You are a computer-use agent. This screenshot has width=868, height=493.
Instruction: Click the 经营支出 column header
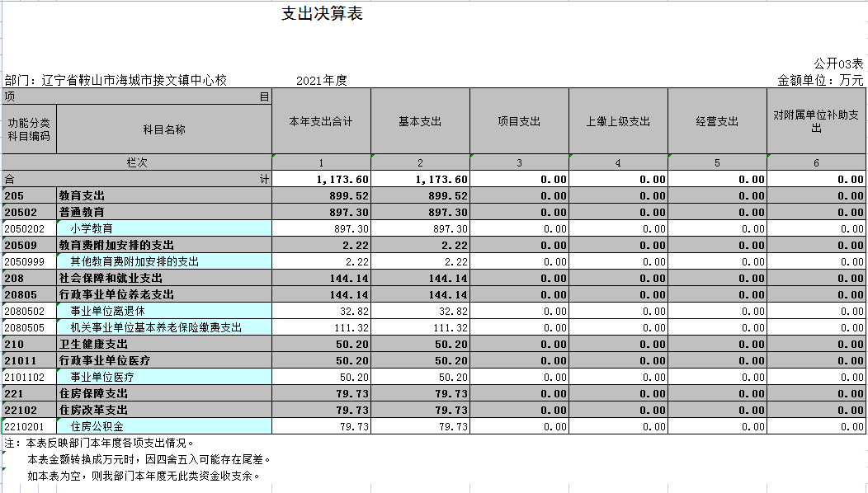coord(718,121)
